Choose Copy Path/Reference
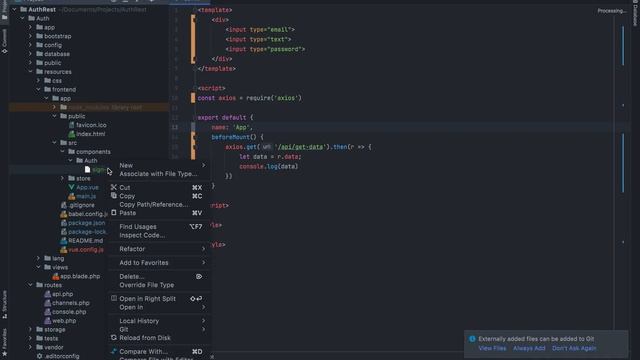This screenshot has width=640, height=360. [159, 204]
